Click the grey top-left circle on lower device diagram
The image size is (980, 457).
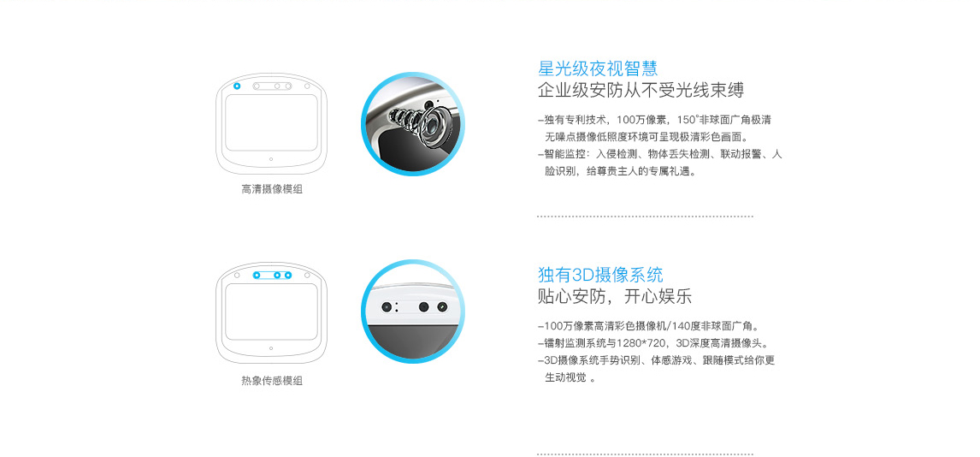coord(237,275)
